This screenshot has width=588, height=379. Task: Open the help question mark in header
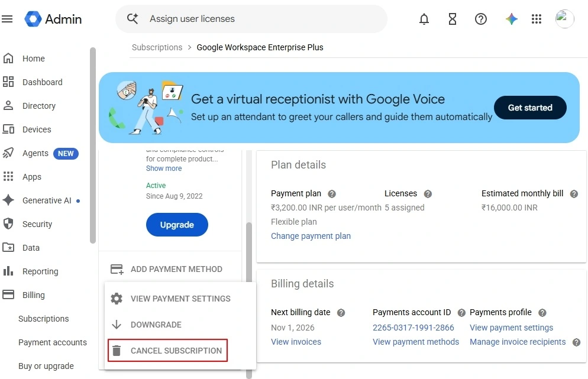tap(480, 19)
